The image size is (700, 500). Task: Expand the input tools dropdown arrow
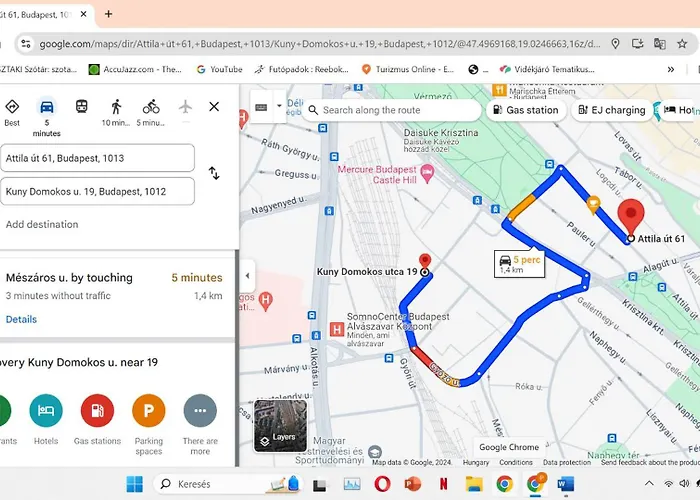pos(279,106)
